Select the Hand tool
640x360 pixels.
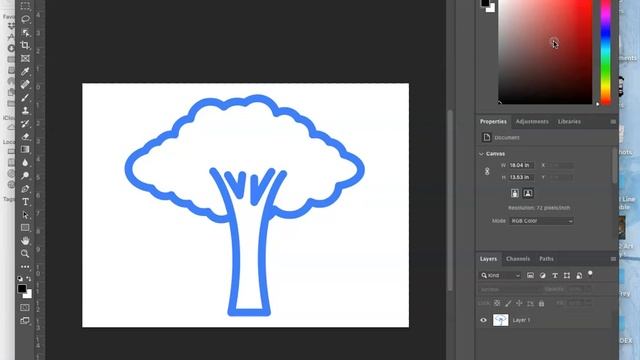[25, 241]
